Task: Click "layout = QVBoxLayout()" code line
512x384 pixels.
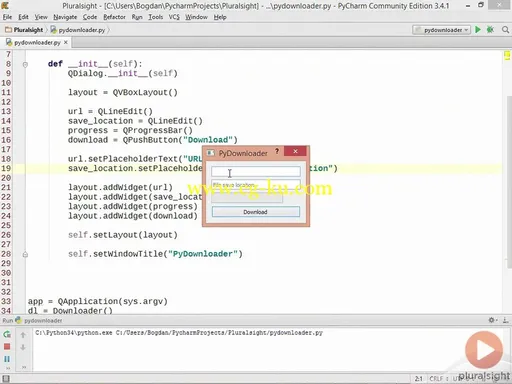Action: [x=123, y=92]
